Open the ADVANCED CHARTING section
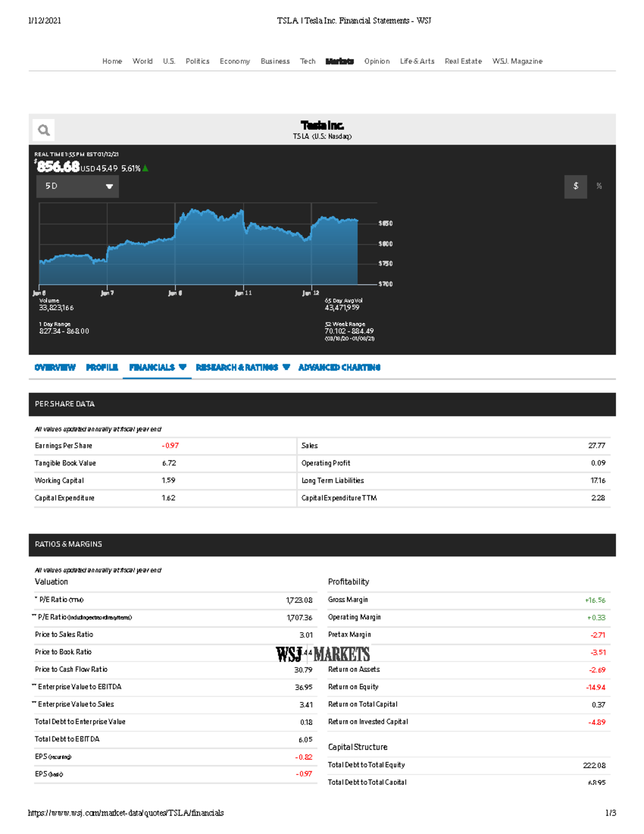Viewport: 644px width, 834px height. click(339, 367)
